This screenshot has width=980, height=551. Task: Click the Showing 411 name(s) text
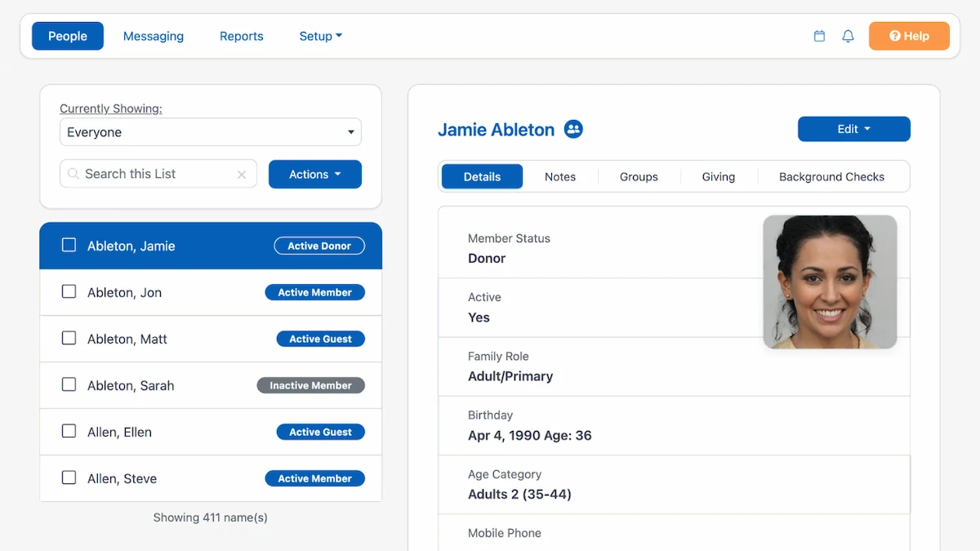[211, 518]
